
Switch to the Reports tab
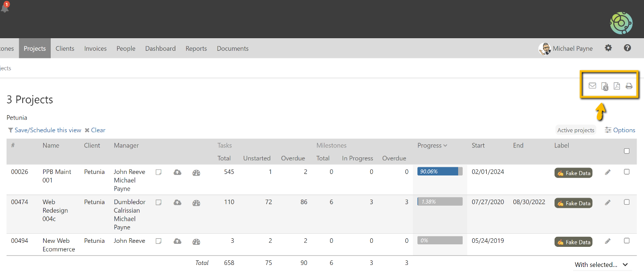[x=196, y=49]
